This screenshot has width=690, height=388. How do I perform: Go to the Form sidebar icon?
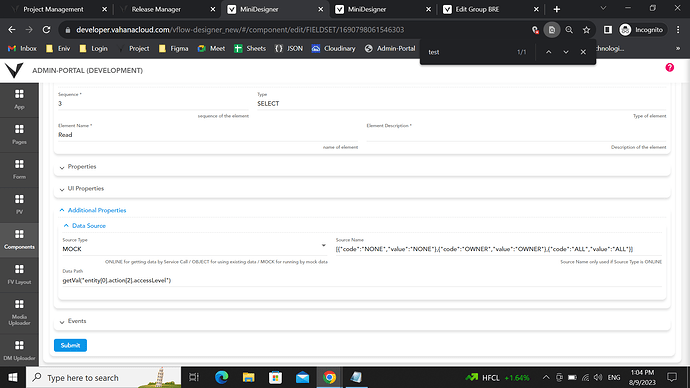point(19,169)
